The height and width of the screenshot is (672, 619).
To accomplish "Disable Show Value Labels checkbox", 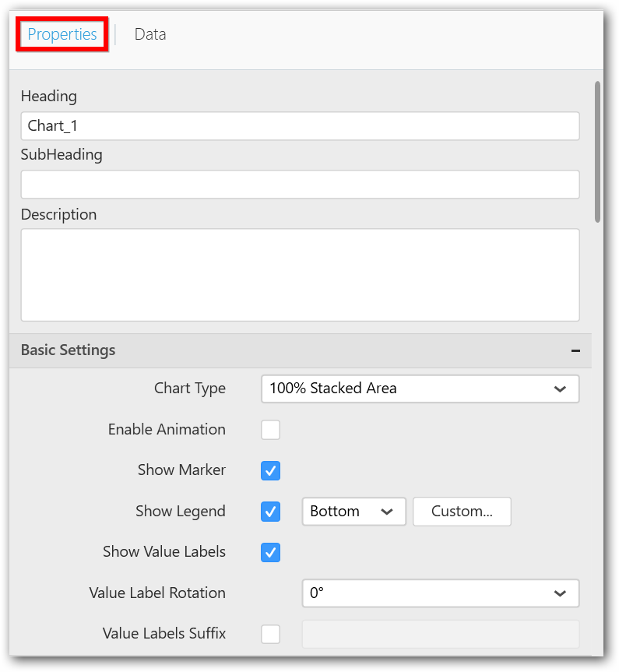I will pyautogui.click(x=270, y=552).
